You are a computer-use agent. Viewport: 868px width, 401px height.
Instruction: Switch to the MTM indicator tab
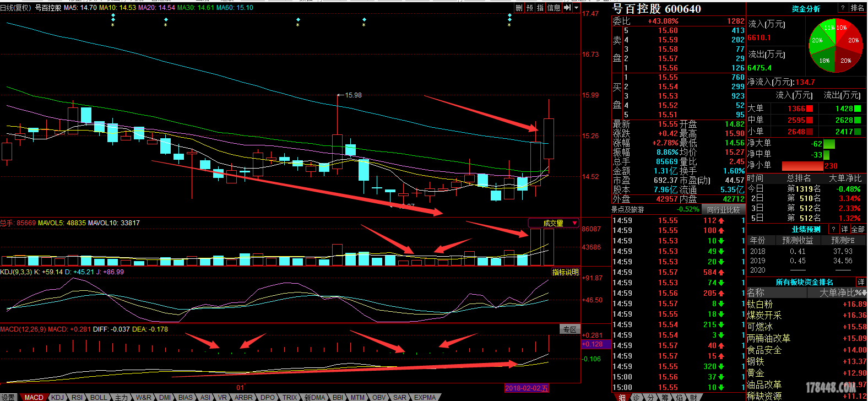click(358, 397)
